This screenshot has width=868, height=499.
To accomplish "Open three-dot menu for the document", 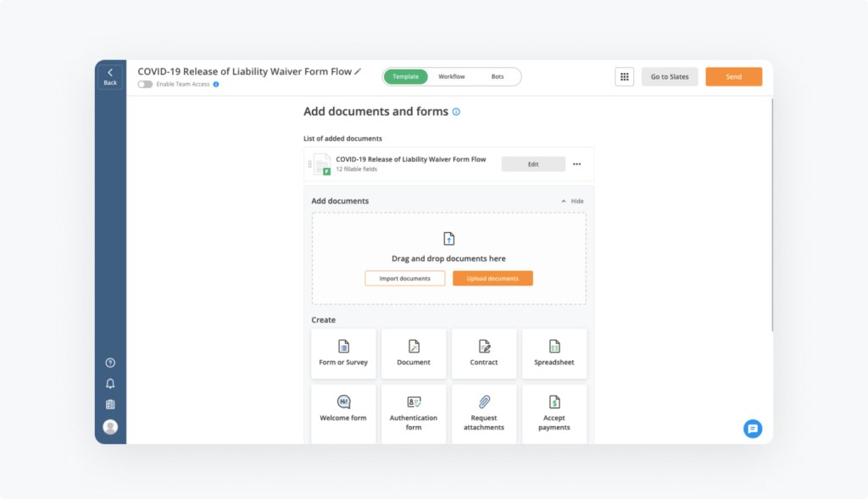I will [576, 164].
